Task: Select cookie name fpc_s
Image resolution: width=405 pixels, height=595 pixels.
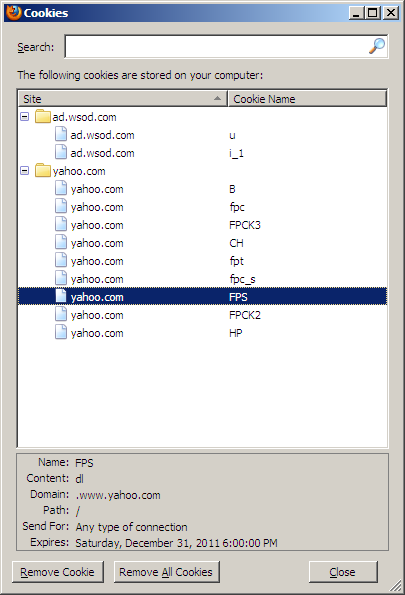Action: 242,279
